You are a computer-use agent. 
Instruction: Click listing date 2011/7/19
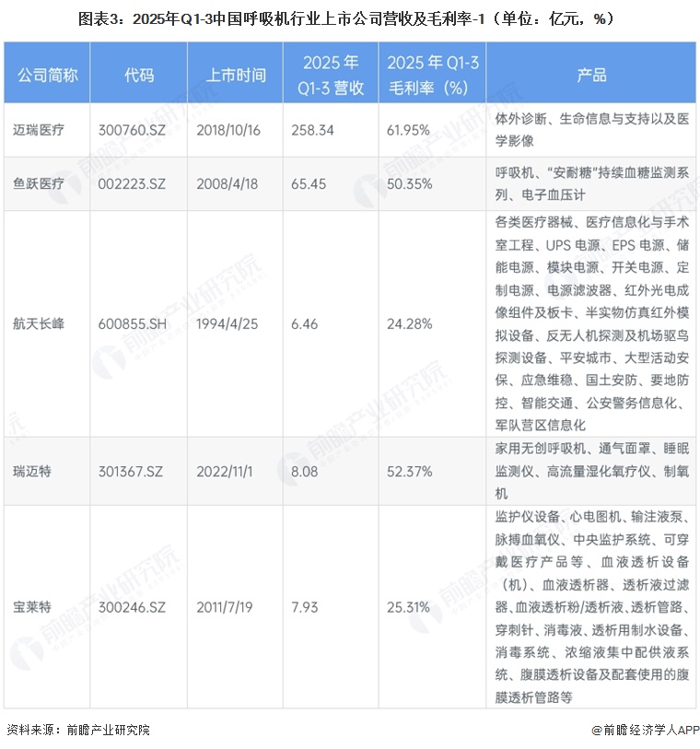(225, 607)
